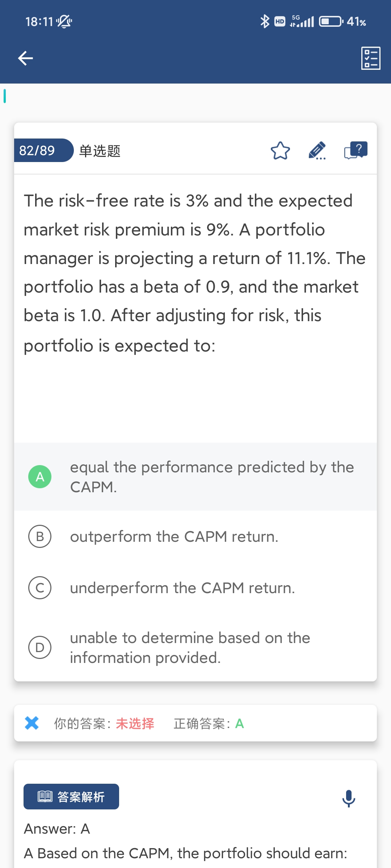
Task: Tap the 正确答案 A result text
Action: click(209, 724)
